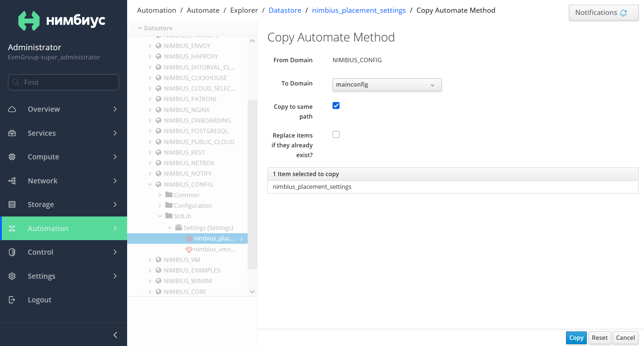This screenshot has height=346, width=644.
Task: Click the Automation sidebar icon
Action: 12,228
